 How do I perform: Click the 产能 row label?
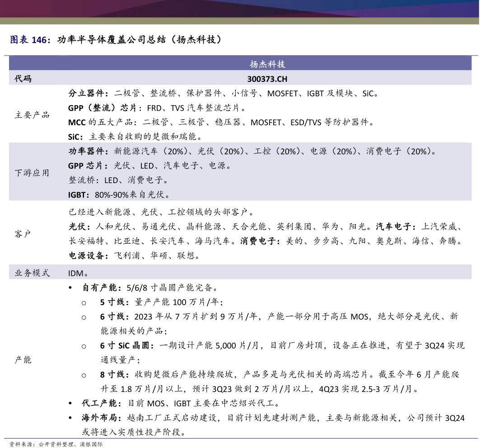point(23,359)
